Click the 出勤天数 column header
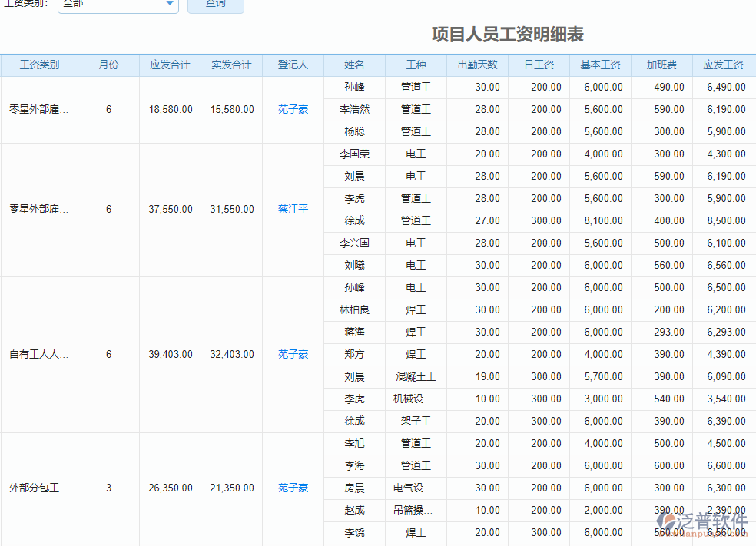 (477, 65)
